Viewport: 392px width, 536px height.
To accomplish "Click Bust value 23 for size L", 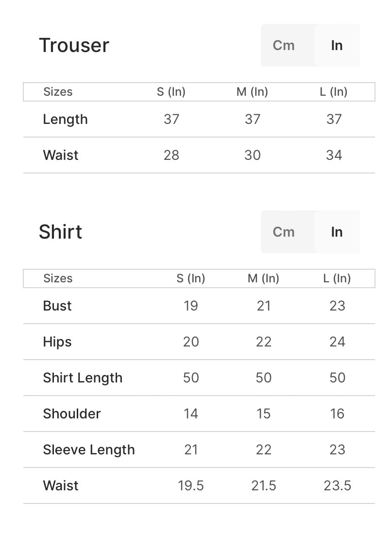I will point(337,306).
